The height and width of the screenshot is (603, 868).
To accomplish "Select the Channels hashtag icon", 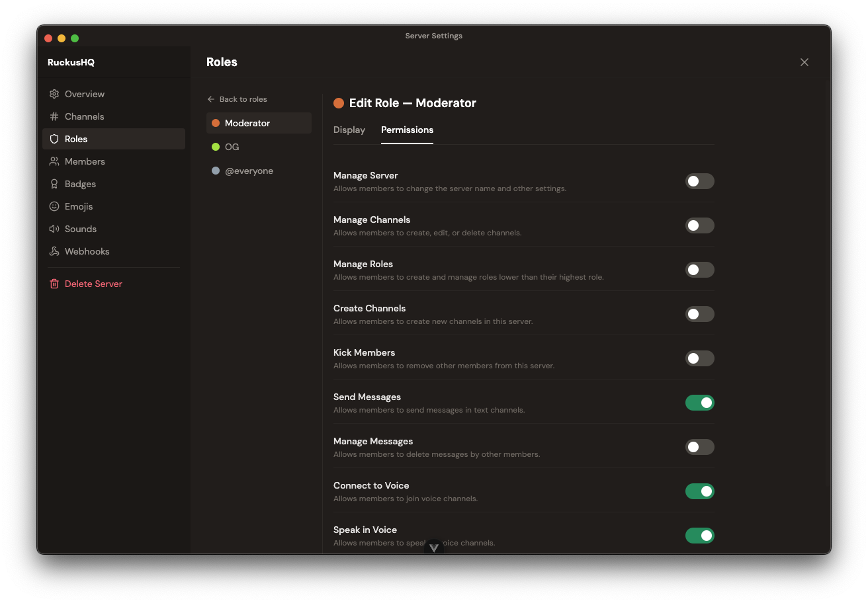I will 54,116.
